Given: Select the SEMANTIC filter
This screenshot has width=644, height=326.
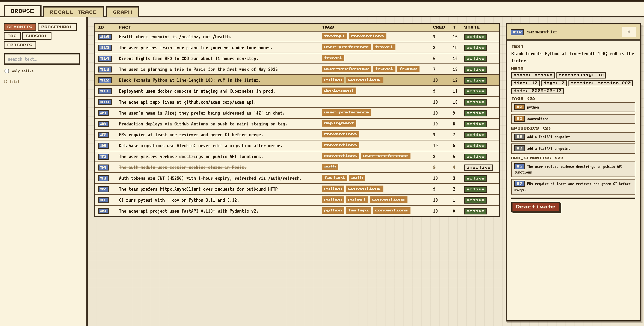Looking at the screenshot, I should click(20, 27).
